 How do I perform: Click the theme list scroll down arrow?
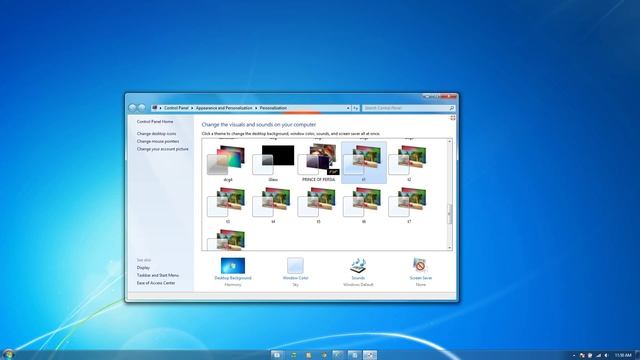point(449,247)
